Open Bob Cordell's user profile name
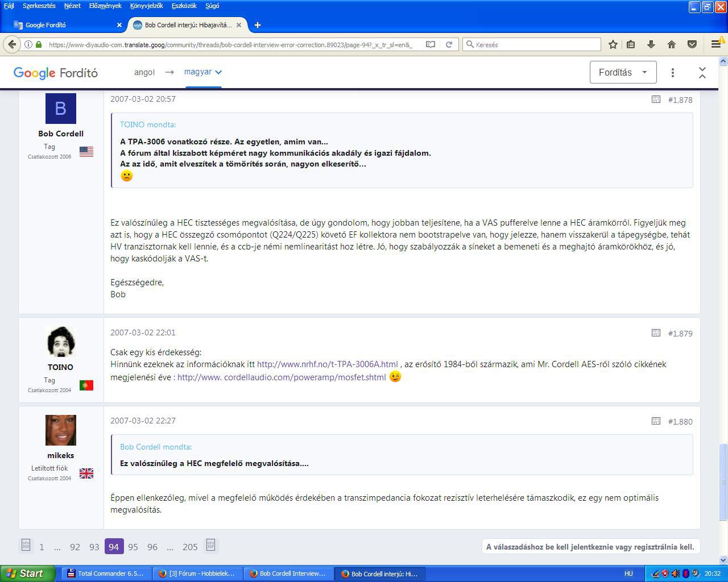The image size is (728, 582). (x=61, y=134)
